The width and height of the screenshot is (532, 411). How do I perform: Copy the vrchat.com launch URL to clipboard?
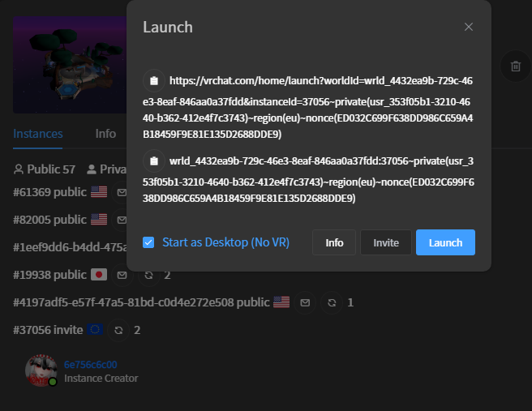coord(154,81)
